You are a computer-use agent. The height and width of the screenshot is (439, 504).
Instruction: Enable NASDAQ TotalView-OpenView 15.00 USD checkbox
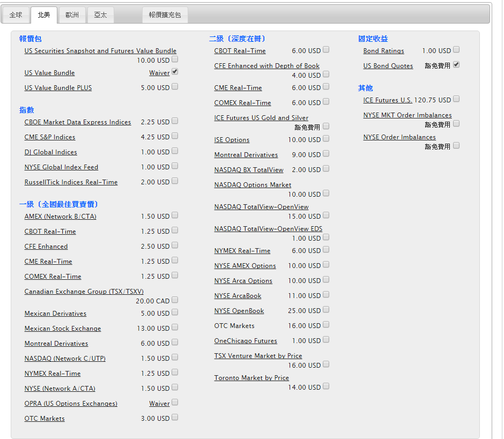[326, 215]
